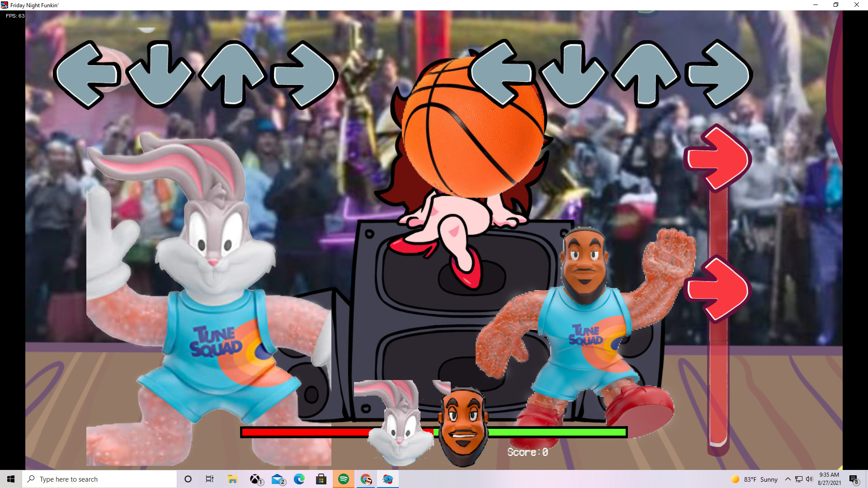Open the 83°F Sunny weather flyout
The image size is (868, 488).
tap(754, 479)
